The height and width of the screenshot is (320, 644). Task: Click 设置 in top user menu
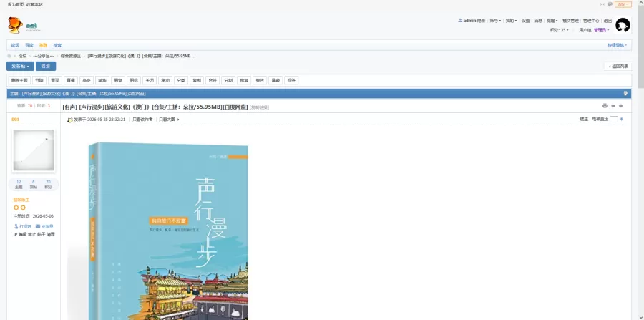click(x=526, y=21)
